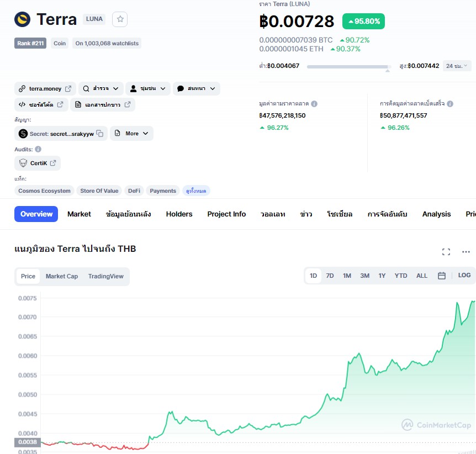Click the Coin type badge
This screenshot has width=476, height=454.
click(x=60, y=43)
